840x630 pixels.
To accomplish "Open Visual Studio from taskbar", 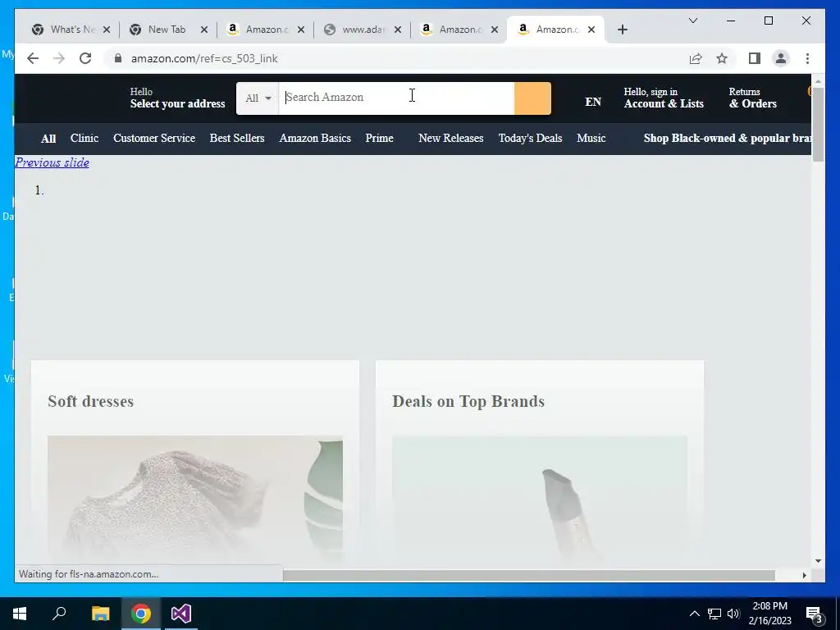I will point(181,614).
